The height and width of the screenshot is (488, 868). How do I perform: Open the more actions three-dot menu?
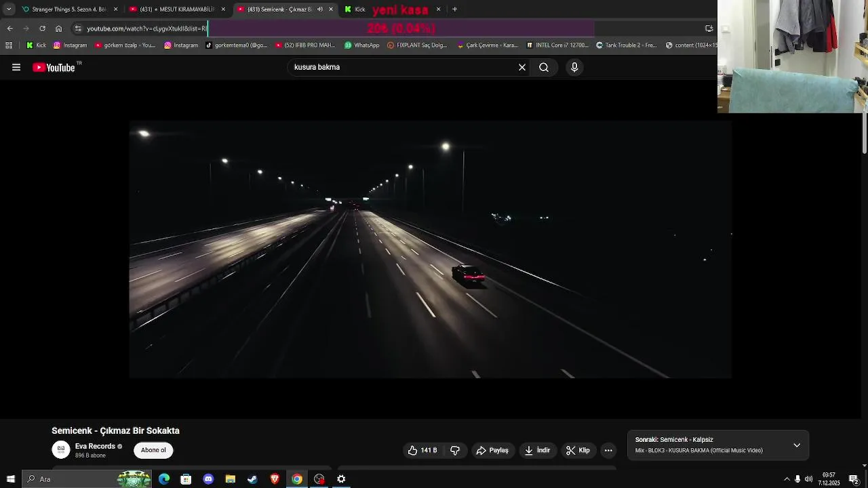click(608, 450)
